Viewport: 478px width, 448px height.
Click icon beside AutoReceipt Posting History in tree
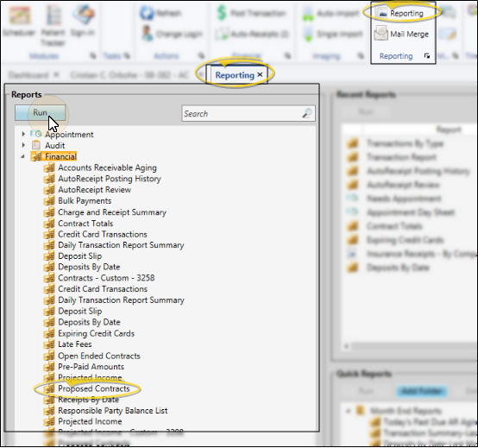49,179
